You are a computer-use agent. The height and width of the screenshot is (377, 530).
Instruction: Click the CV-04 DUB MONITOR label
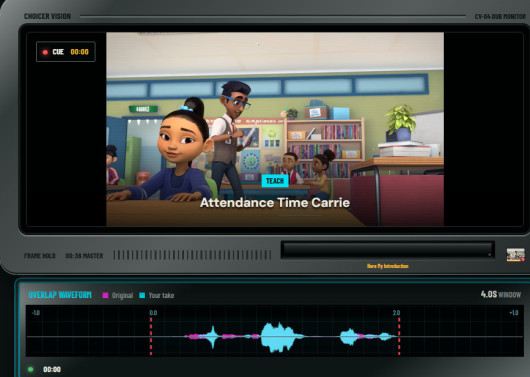pos(500,16)
